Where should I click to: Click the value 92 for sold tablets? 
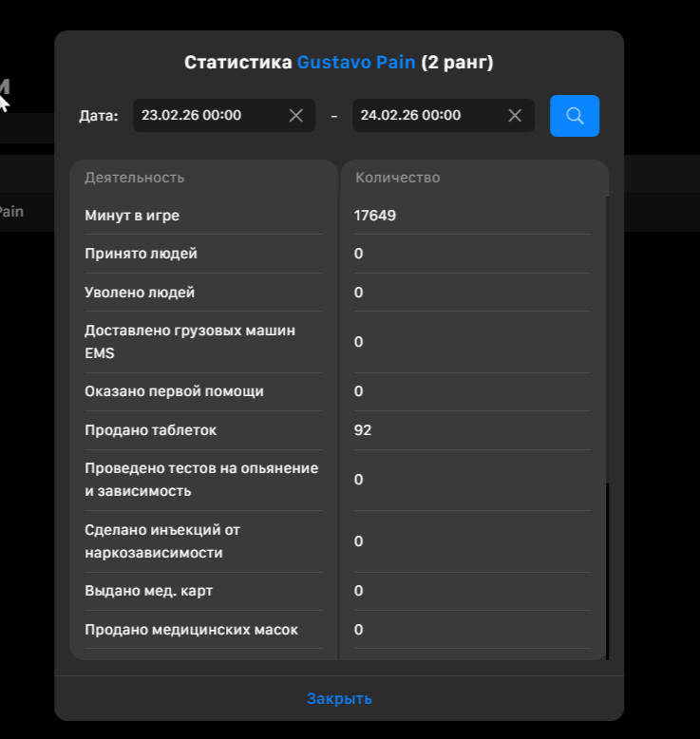(x=363, y=430)
